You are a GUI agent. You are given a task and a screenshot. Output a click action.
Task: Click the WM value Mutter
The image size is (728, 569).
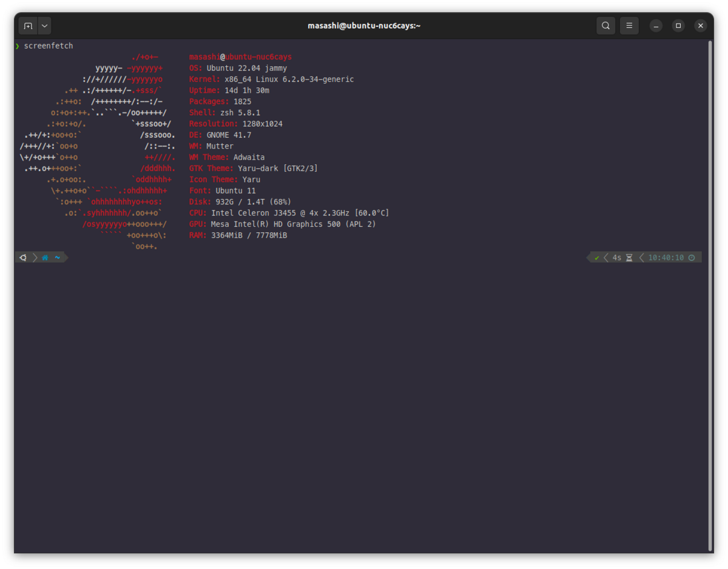click(x=220, y=146)
